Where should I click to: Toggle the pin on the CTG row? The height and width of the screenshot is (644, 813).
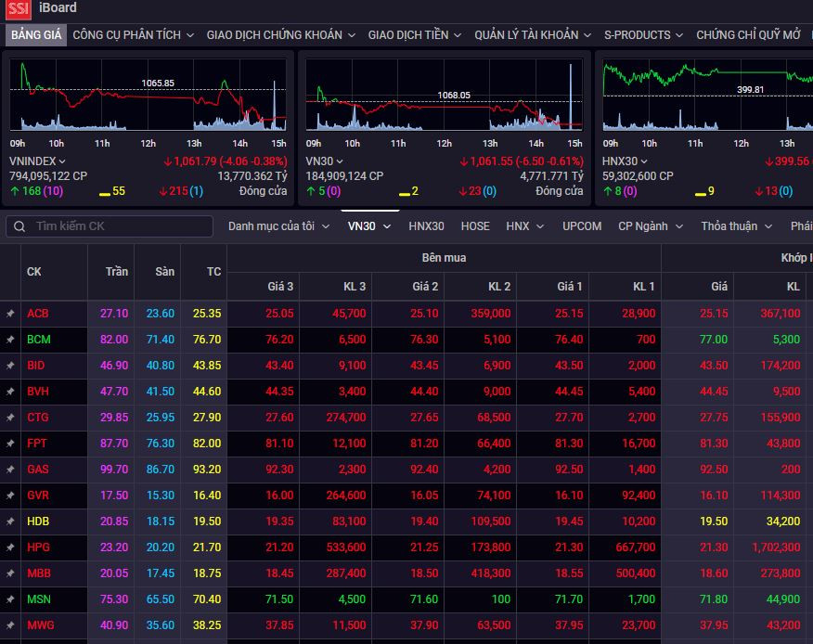click(10, 418)
